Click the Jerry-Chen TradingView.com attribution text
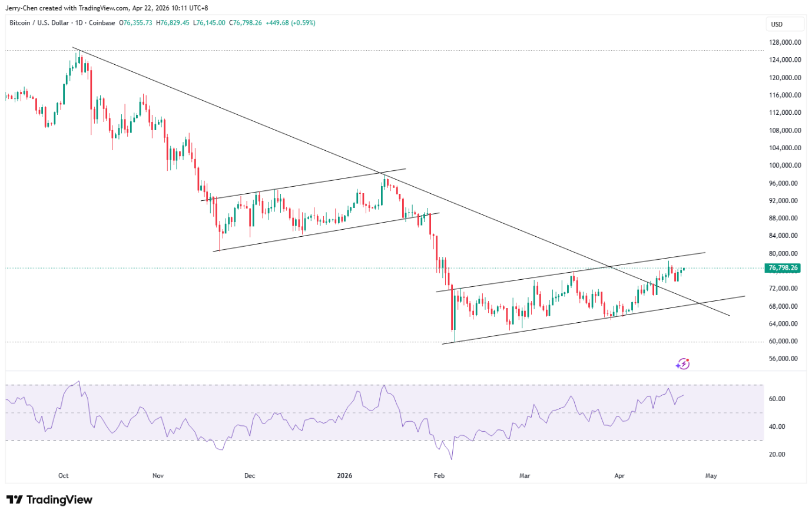 [x=107, y=8]
